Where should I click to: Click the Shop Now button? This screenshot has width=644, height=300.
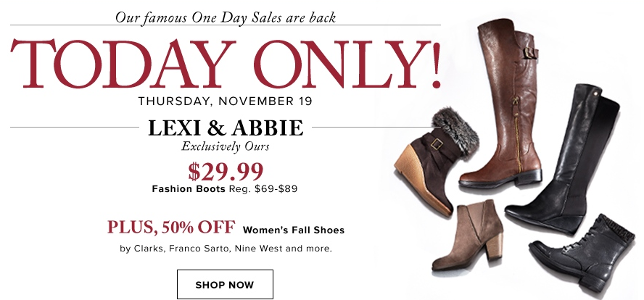(225, 285)
